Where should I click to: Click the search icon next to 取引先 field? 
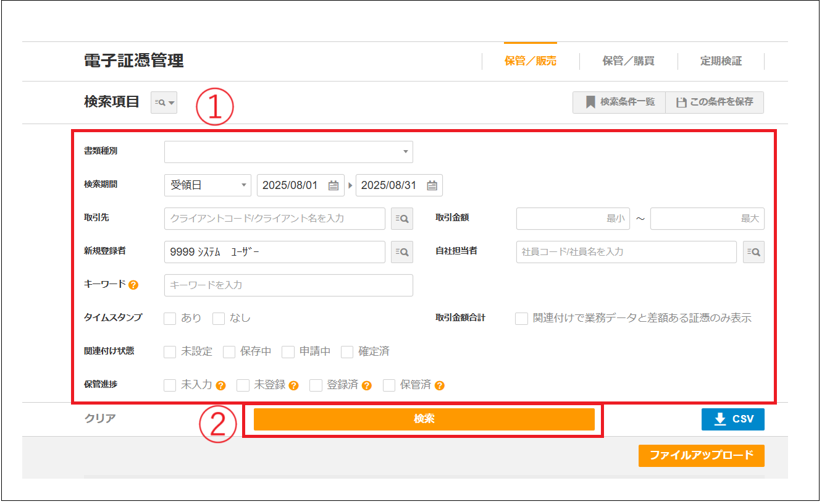(x=401, y=219)
